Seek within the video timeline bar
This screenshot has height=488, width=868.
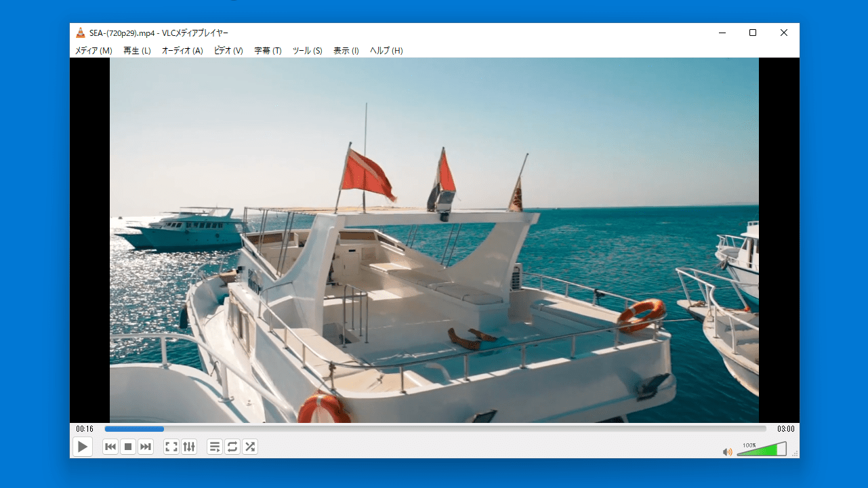tap(435, 429)
